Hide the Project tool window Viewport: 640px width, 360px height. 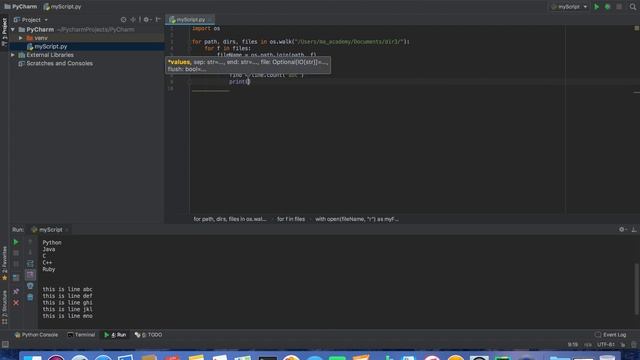tap(158, 20)
